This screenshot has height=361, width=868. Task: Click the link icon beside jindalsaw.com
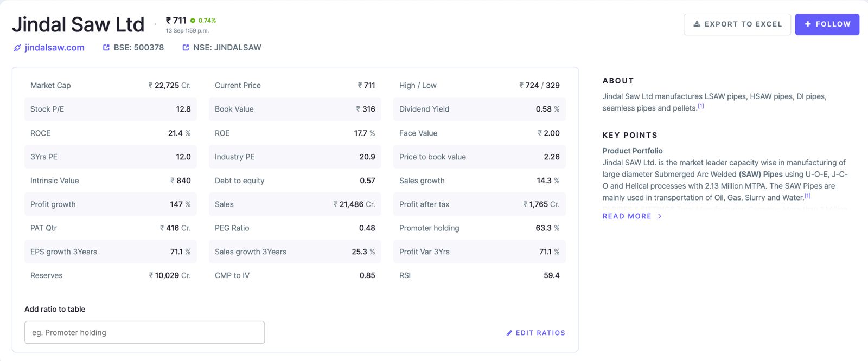[x=17, y=48]
